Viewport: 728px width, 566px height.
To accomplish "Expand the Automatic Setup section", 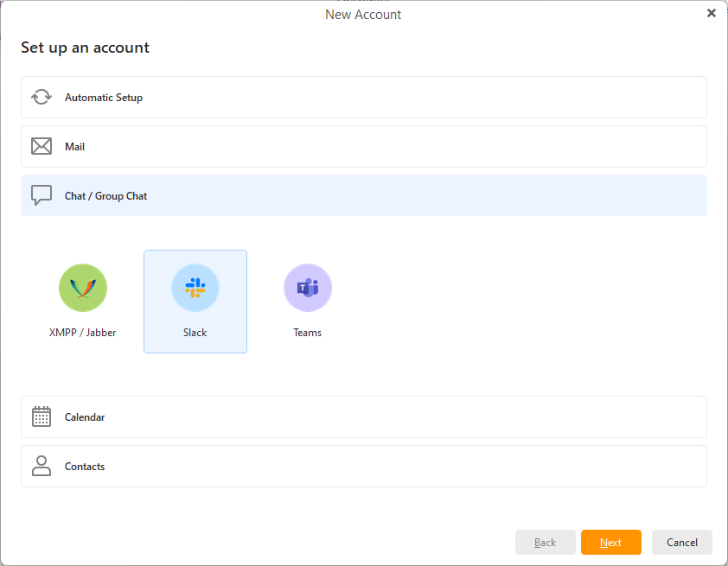I will click(x=363, y=98).
